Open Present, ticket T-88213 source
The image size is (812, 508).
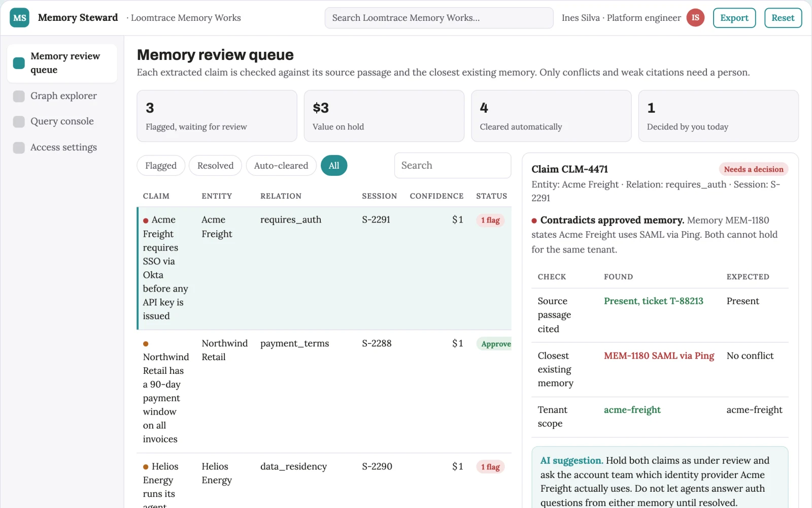click(x=653, y=301)
